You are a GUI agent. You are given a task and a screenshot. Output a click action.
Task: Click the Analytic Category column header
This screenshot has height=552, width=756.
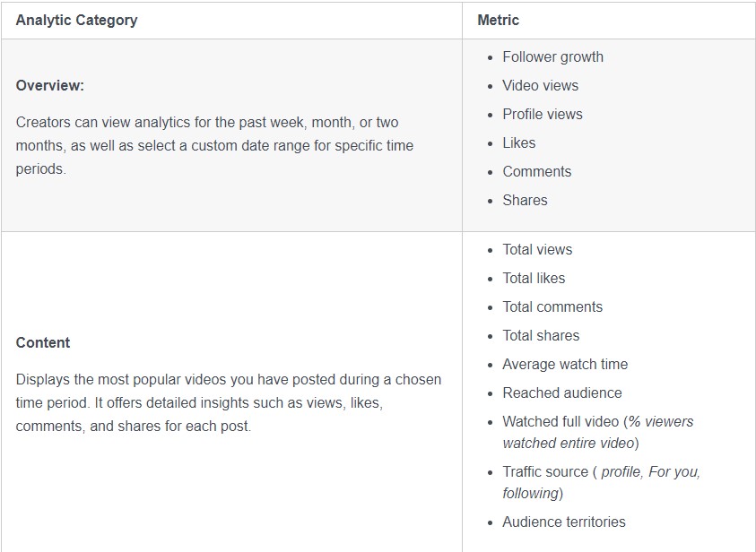point(76,20)
